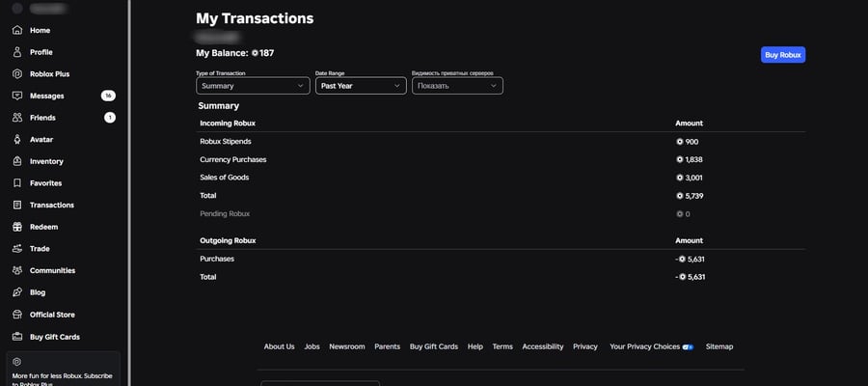Click the Official Store shop icon

(x=17, y=315)
